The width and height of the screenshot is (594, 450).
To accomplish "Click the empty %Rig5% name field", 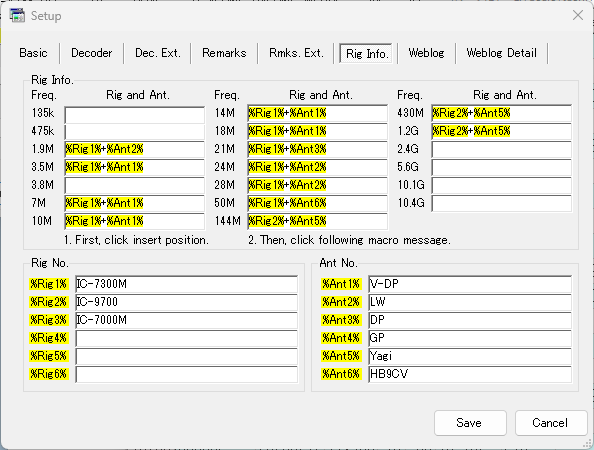I will point(186,356).
